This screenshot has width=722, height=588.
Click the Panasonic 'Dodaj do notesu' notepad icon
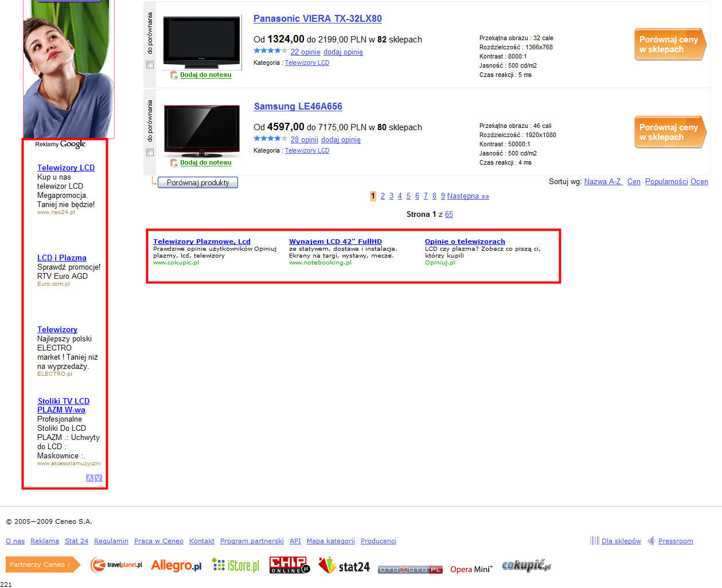(174, 75)
